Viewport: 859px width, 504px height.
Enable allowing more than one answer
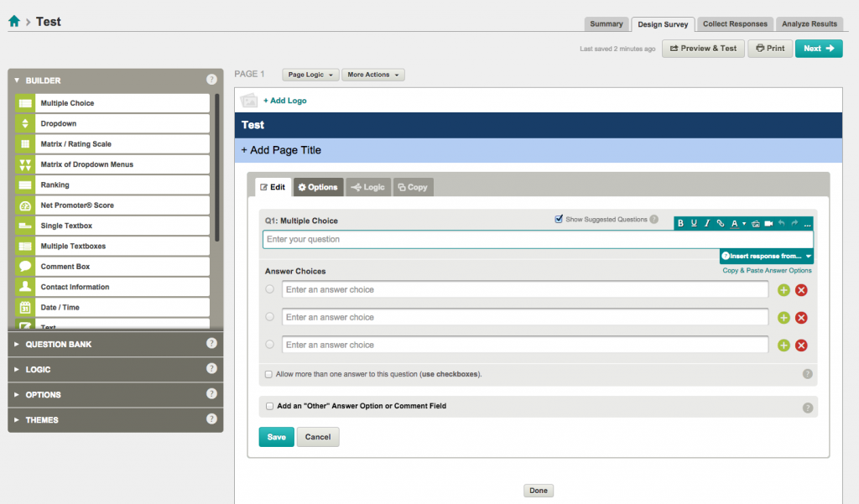[270, 373]
